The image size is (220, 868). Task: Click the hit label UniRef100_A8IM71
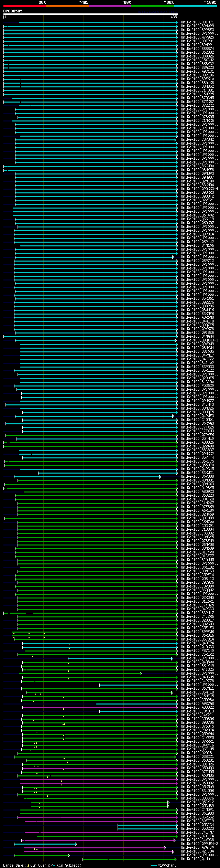(x=197, y=22)
